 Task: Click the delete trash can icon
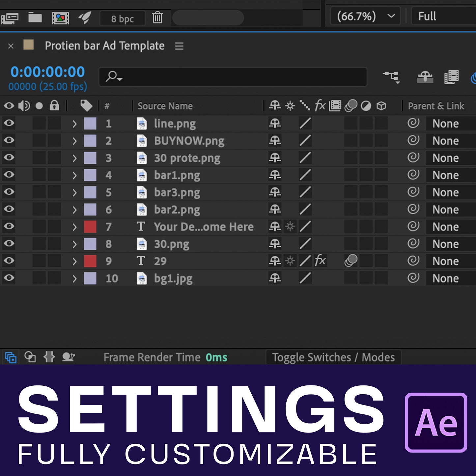coord(157,17)
